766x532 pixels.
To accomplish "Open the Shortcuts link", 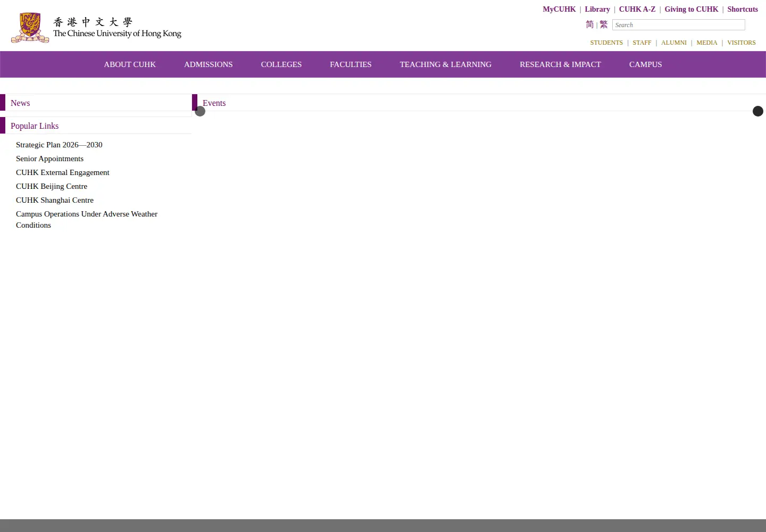I will tap(743, 9).
